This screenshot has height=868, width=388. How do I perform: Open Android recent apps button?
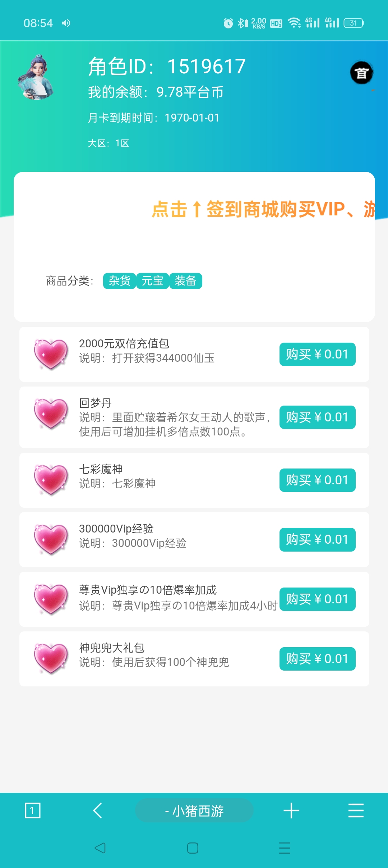(285, 848)
